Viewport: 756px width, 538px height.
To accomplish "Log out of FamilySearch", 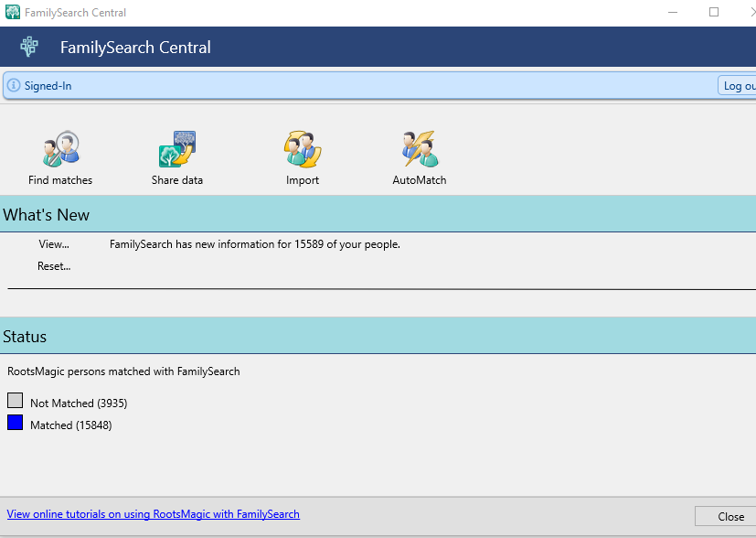I will 737,85.
